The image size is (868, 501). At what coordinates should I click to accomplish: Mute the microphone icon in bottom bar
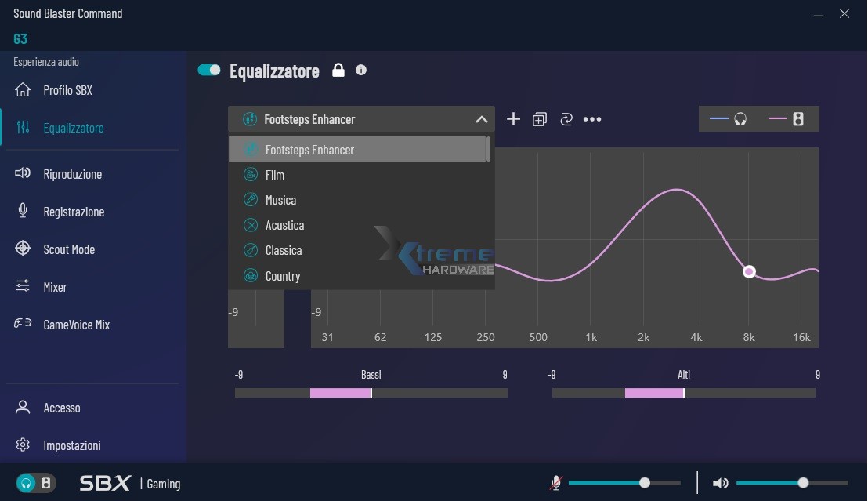pos(555,483)
